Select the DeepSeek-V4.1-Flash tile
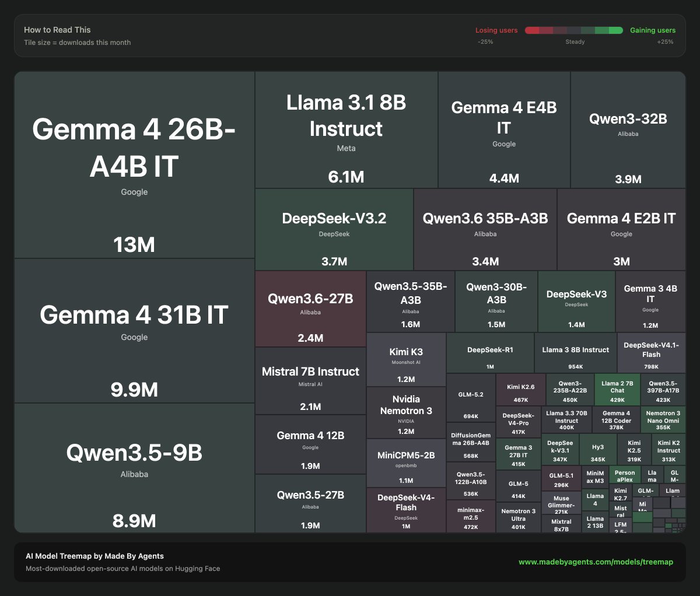The image size is (700, 596). (651, 353)
